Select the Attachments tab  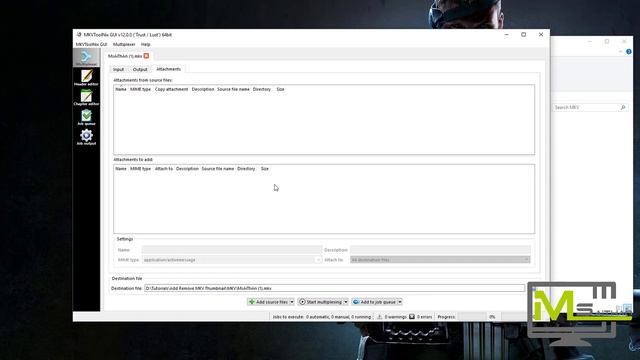[x=168, y=69]
